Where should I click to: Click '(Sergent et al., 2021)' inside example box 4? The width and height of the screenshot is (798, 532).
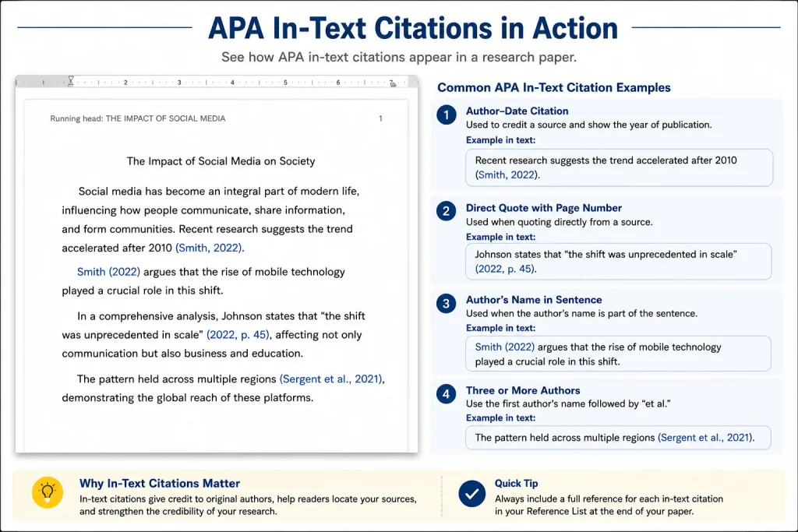pos(704,438)
